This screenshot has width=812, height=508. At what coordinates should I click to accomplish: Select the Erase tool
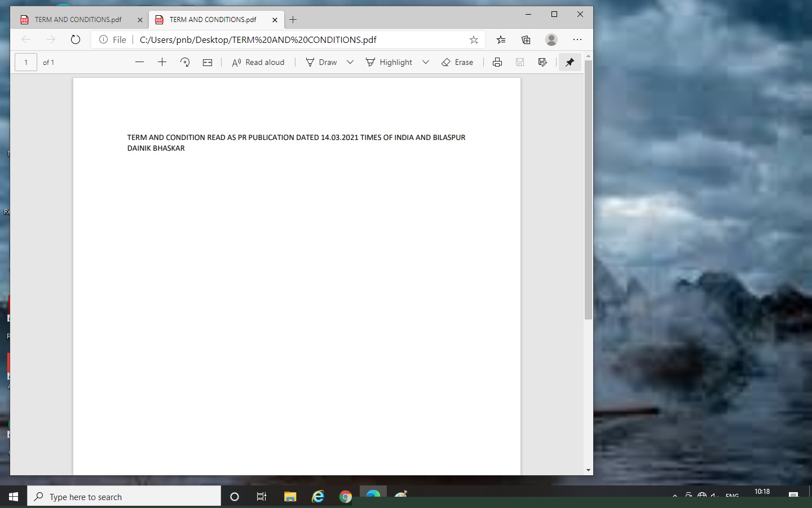(x=457, y=62)
